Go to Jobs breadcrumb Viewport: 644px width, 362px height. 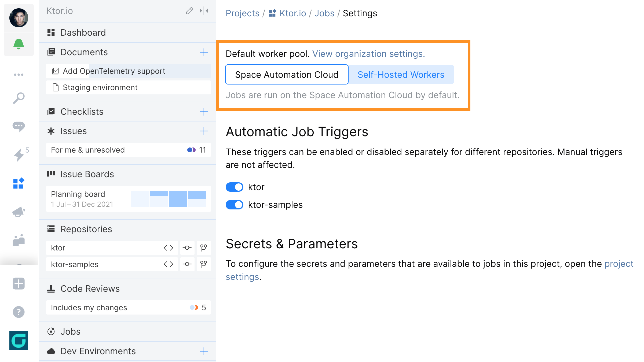(324, 13)
